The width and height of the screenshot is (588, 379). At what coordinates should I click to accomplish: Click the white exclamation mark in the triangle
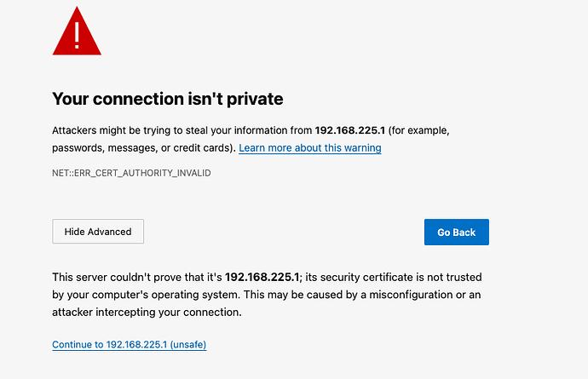(77, 35)
